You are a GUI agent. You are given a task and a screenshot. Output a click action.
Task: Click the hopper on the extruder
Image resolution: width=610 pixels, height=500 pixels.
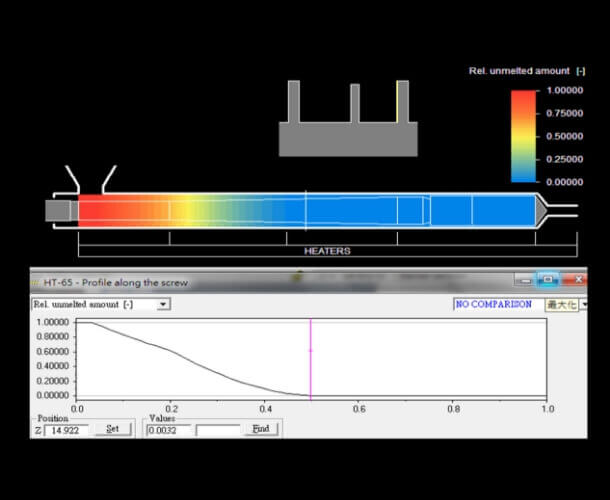pyautogui.click(x=91, y=179)
